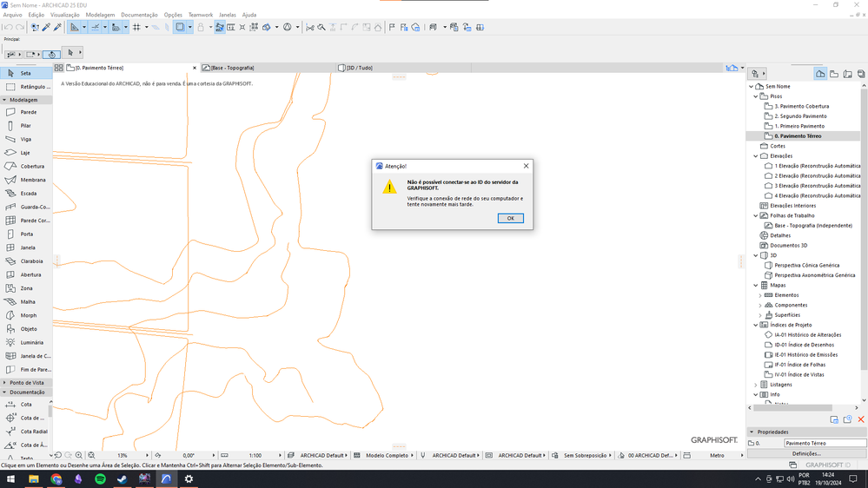868x488 pixels.
Task: Close the 0. Pavimento Térreo tab
Action: point(195,68)
